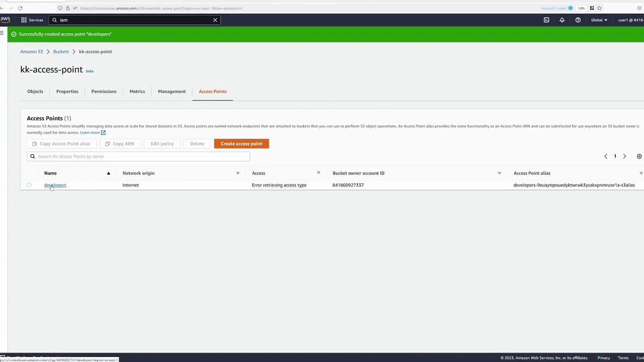644x362 pixels.
Task: Open the help question mark icon
Action: [x=578, y=20]
